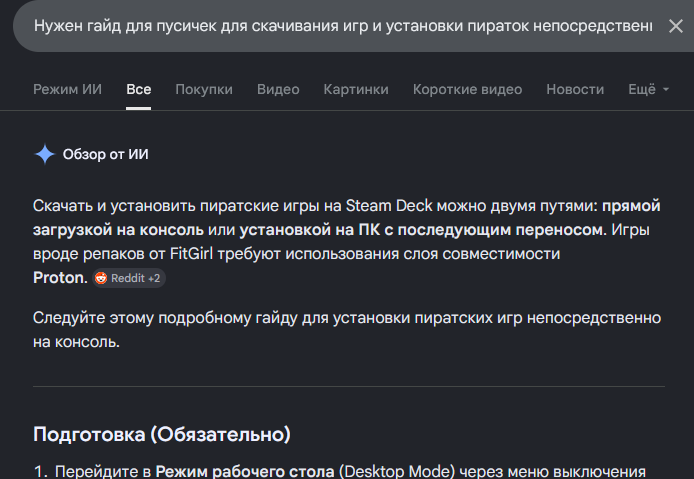Switch to Режим ИИ tab

coord(67,89)
